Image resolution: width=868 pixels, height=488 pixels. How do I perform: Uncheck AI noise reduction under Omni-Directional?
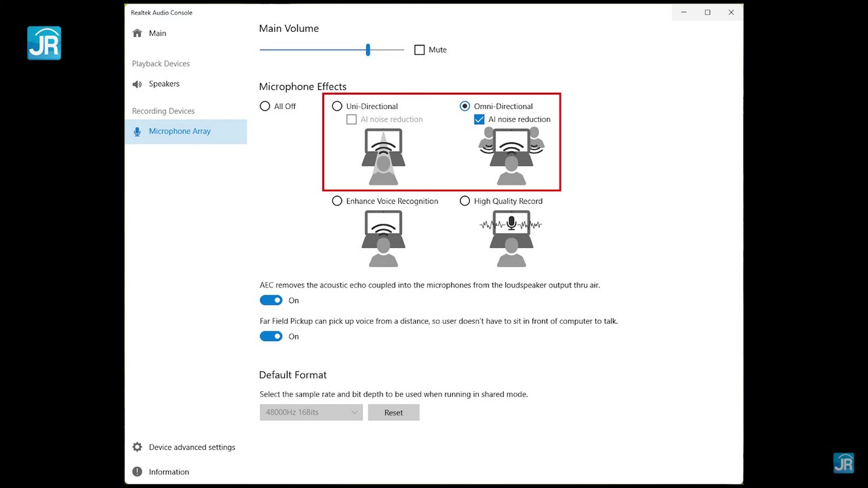479,119
